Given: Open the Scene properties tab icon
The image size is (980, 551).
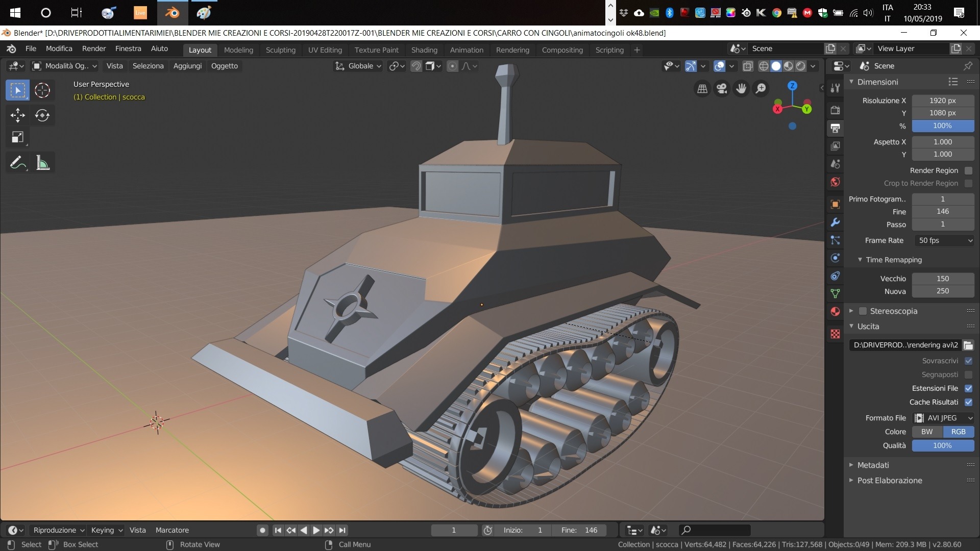Looking at the screenshot, I should (835, 164).
